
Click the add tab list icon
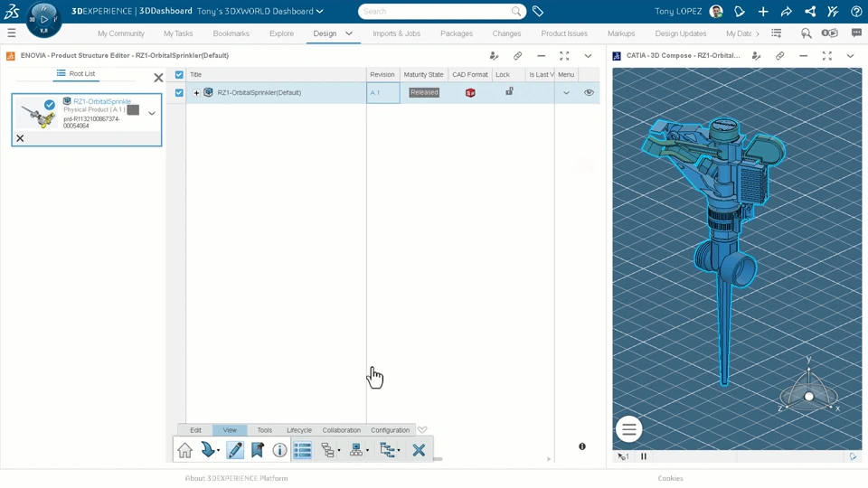[777, 33]
